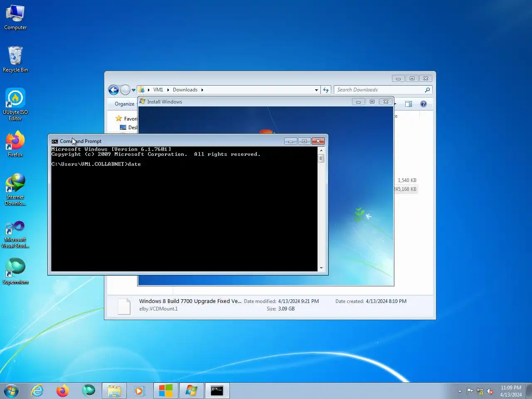
Task: Click Date created value 4/13/2024 8:10 PM
Action: (x=386, y=301)
